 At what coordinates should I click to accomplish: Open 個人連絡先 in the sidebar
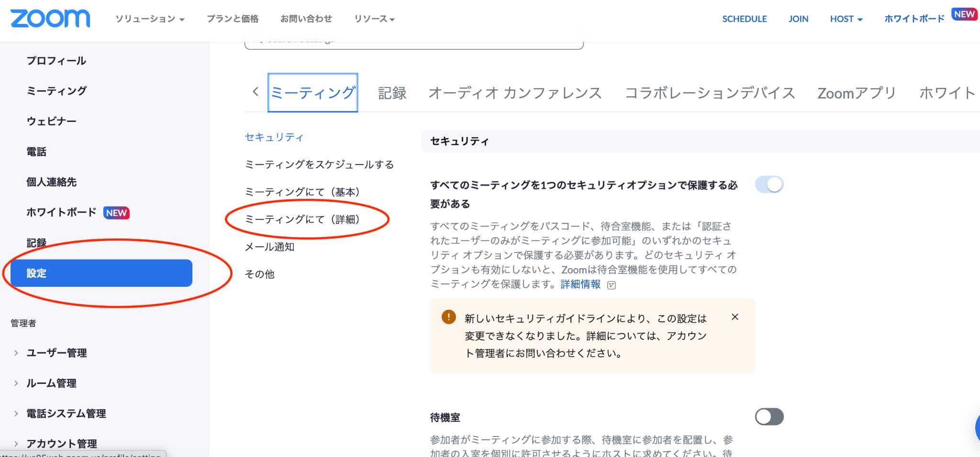tap(52, 182)
